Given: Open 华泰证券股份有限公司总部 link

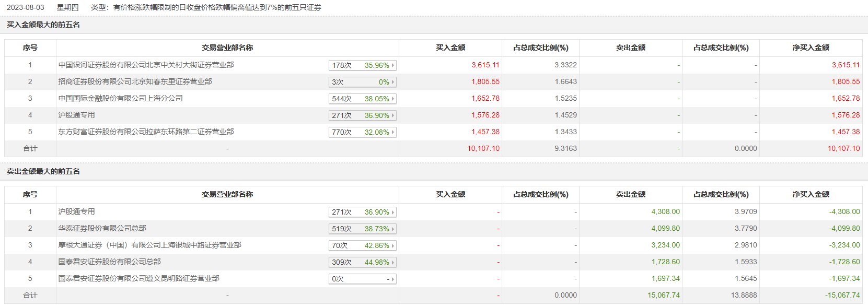Looking at the screenshot, I should [x=102, y=229].
